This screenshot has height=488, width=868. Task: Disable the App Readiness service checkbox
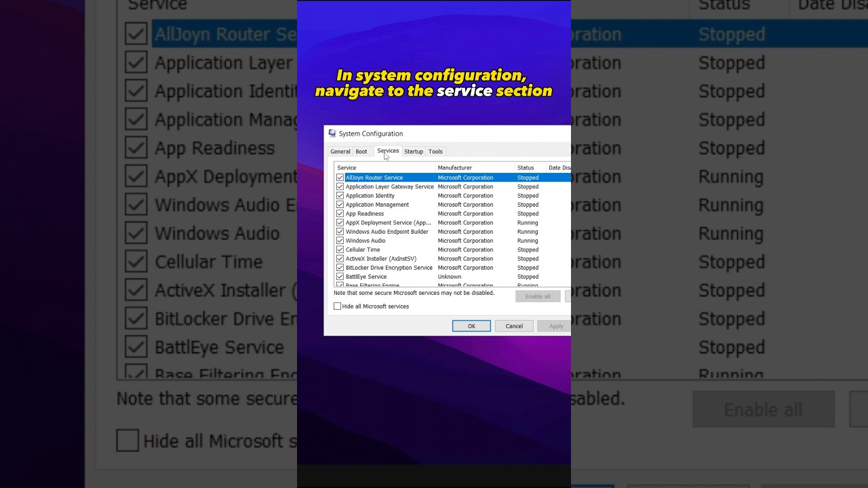point(340,213)
